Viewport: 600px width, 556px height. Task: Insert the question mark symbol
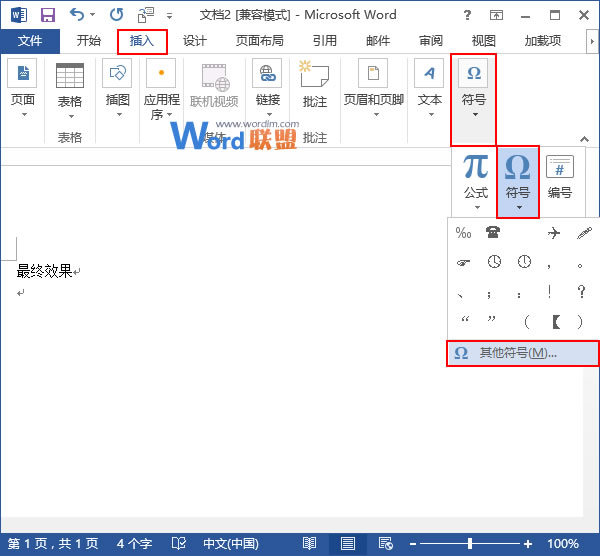[x=581, y=292]
